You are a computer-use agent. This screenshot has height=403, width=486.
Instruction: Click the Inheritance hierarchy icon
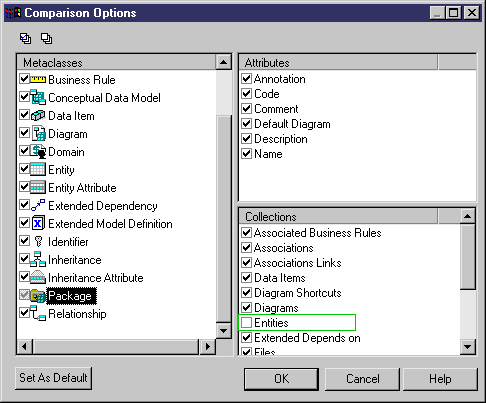tap(38, 259)
